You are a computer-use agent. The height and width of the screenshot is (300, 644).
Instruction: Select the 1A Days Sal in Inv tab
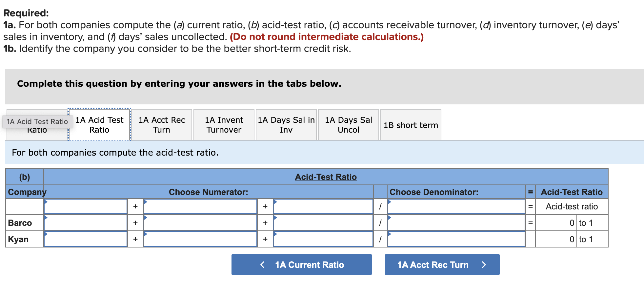[x=286, y=125]
